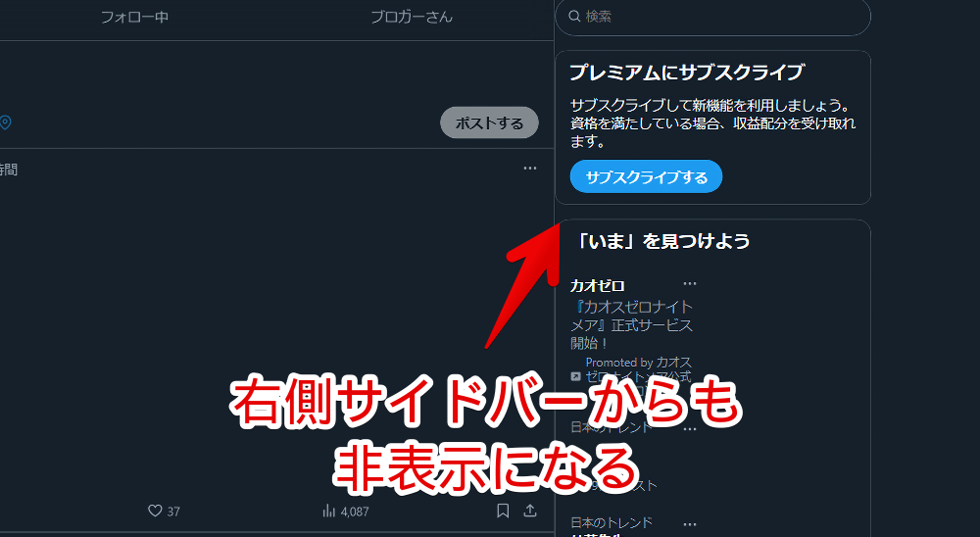Click the 「いま」を見つけよう section heading
Image resolution: width=980 pixels, height=537 pixels.
pyautogui.click(x=661, y=241)
